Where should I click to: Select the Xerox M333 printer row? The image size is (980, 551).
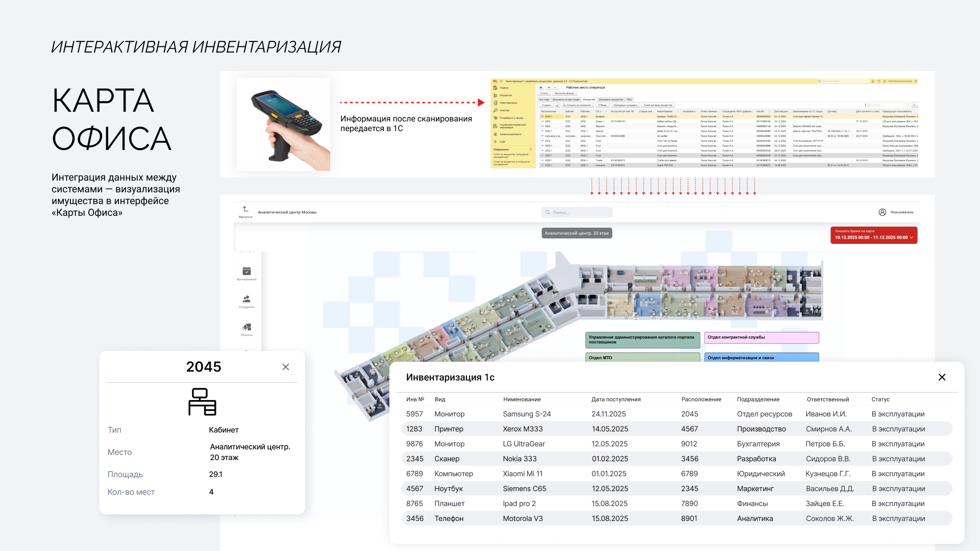523,429
